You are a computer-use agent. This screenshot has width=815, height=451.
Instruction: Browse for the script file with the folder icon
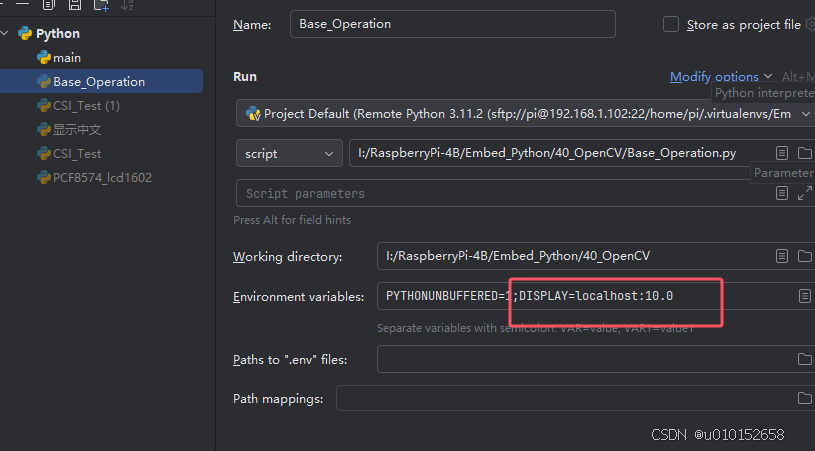805,153
